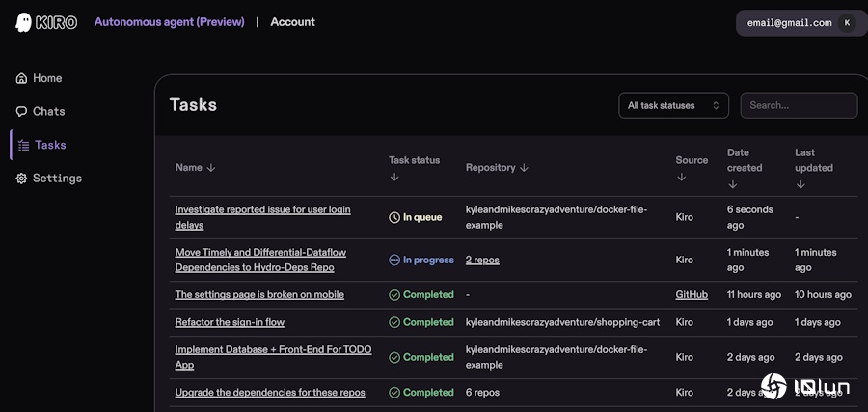
Task: Click the Chats speech bubble icon
Action: tap(21, 112)
